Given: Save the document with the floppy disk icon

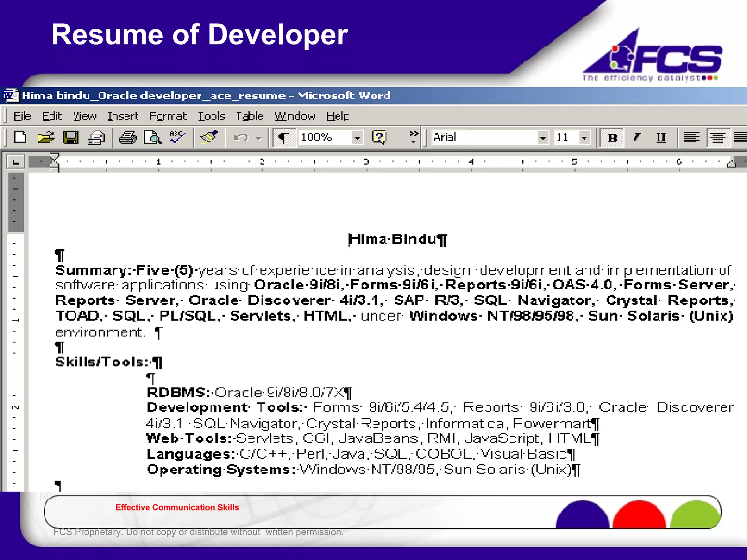Looking at the screenshot, I should (71, 137).
